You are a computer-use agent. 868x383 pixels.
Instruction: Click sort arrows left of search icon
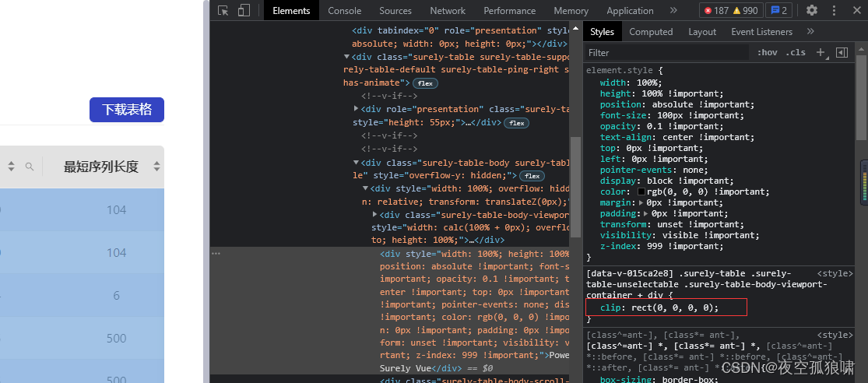[x=11, y=167]
